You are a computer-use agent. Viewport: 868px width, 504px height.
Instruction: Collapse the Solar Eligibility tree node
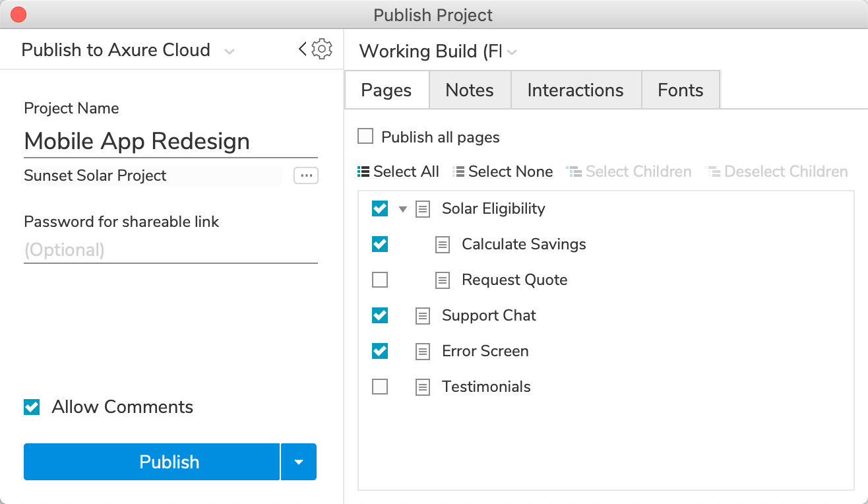pos(403,210)
